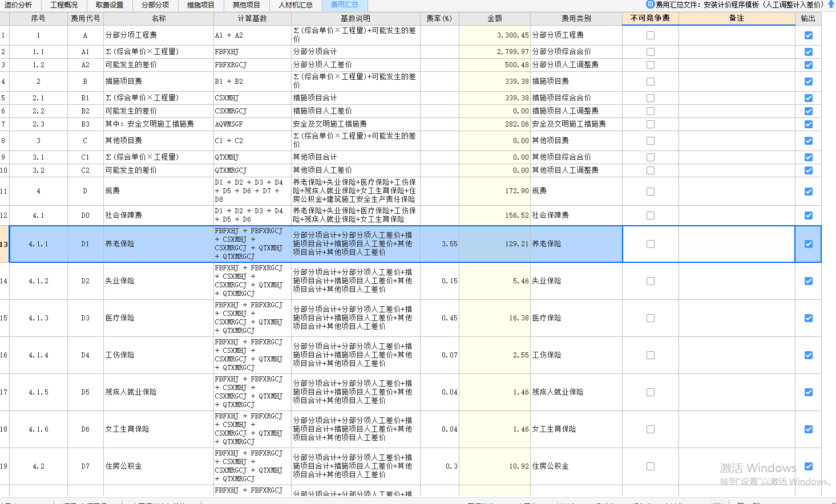836x504 pixels.
Task: Click the 社会保障费 name cell
Action: [x=159, y=216]
